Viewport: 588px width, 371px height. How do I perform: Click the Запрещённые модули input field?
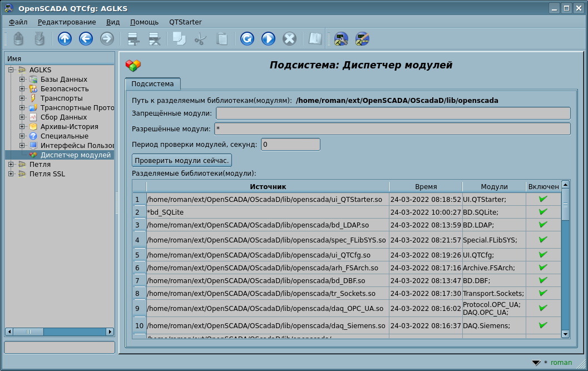point(393,113)
